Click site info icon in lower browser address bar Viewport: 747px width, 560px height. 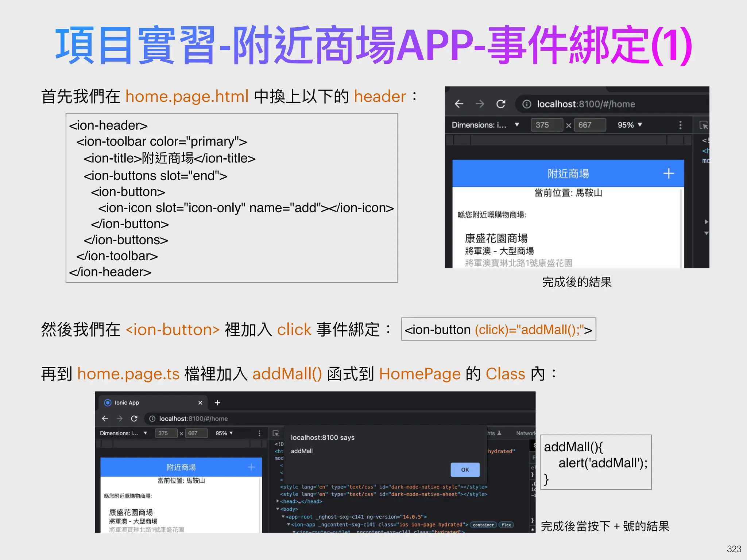pyautogui.click(x=152, y=419)
